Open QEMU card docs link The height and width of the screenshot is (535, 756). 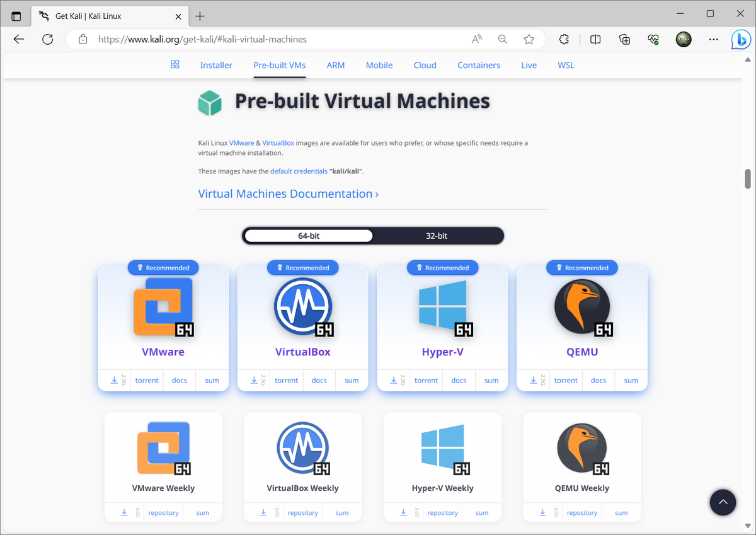tap(599, 380)
